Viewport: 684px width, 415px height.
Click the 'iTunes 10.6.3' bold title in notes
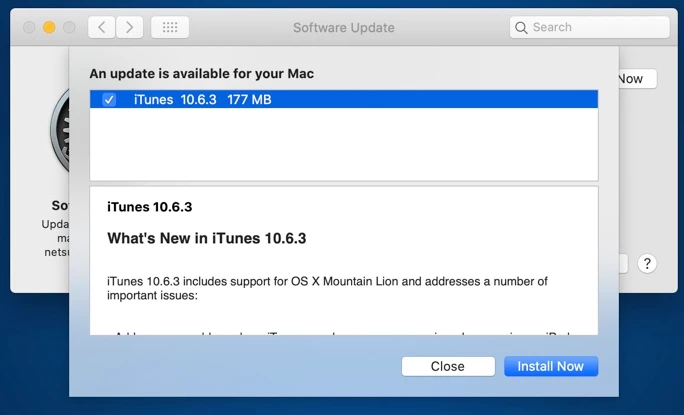coord(150,207)
